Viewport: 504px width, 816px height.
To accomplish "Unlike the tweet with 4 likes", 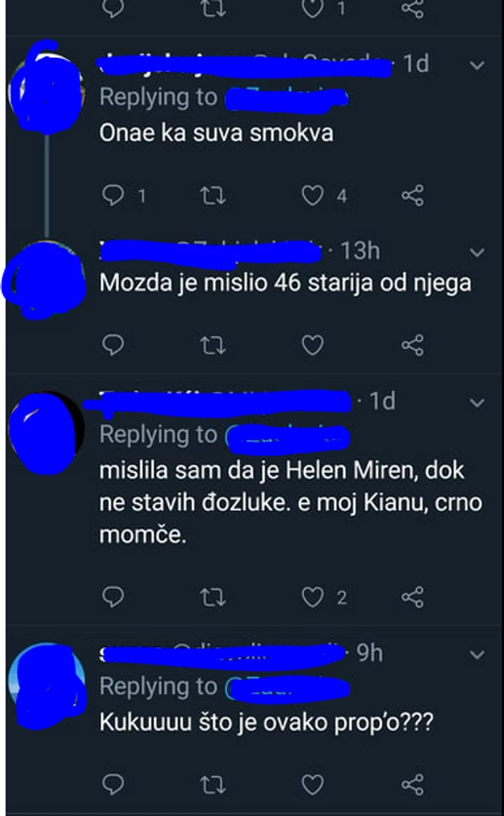I will [313, 195].
